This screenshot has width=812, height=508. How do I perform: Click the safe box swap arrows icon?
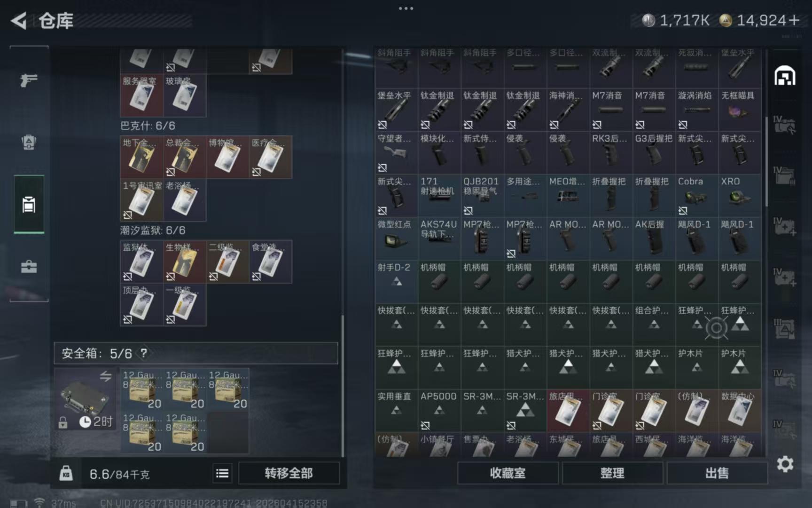(106, 376)
